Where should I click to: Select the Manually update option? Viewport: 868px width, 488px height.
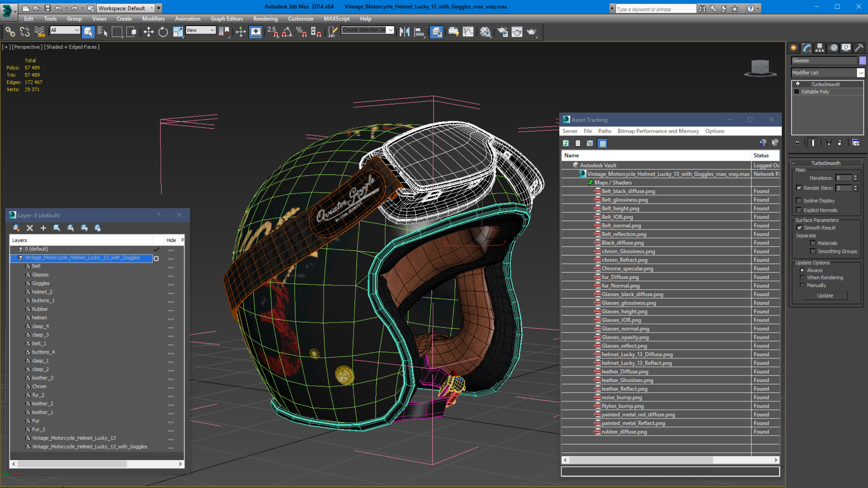[802, 285]
